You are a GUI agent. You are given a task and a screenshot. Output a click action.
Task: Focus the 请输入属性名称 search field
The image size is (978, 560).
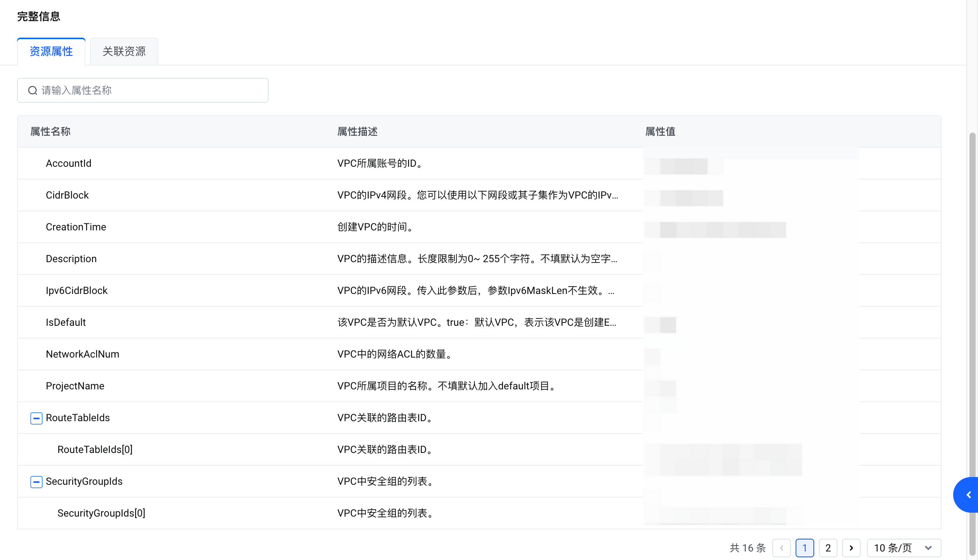[x=151, y=90]
